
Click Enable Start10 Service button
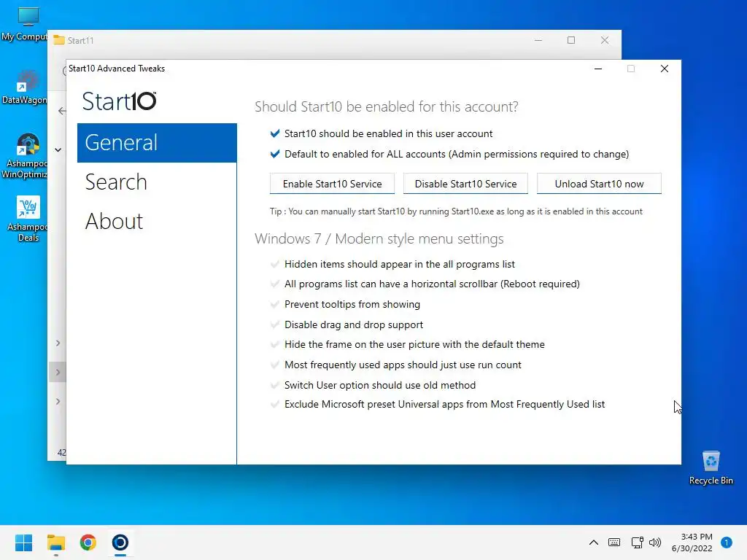(332, 184)
